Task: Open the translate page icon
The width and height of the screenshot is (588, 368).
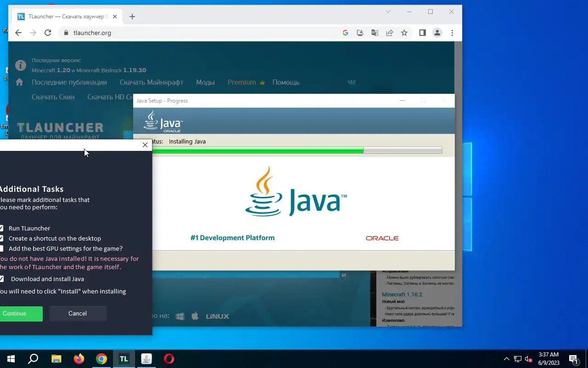Action: tap(375, 33)
